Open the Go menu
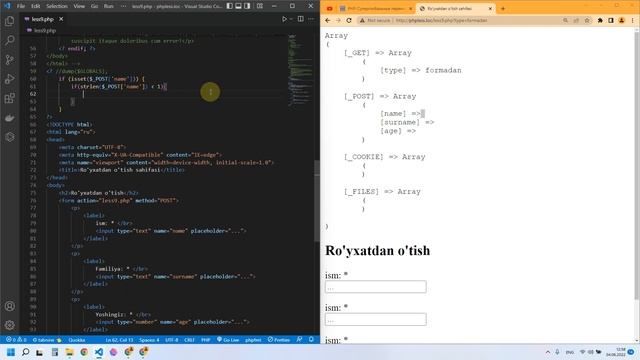640x360 pixels. coord(95,6)
